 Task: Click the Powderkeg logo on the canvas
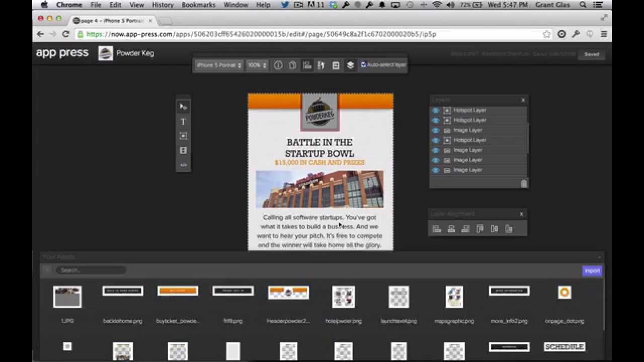[320, 112]
